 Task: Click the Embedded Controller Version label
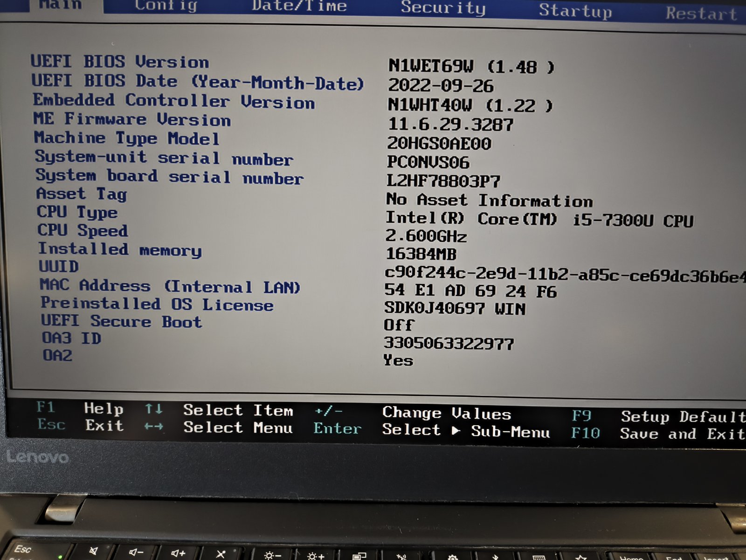174,101
